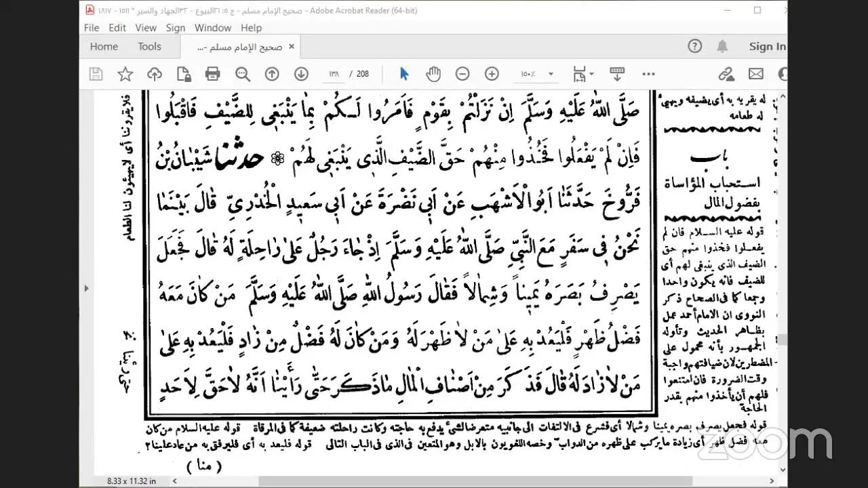Upload the file to the cloud

point(155,74)
